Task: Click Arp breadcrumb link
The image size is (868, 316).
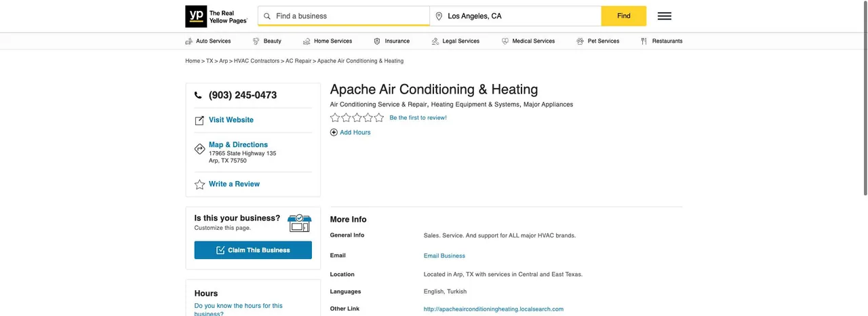Action: (x=224, y=61)
